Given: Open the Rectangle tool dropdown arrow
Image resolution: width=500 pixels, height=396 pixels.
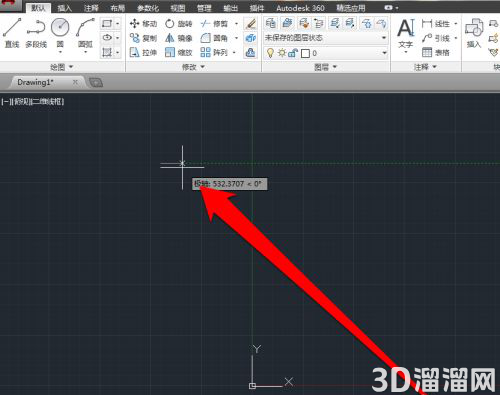Looking at the screenshot, I should point(117,24).
